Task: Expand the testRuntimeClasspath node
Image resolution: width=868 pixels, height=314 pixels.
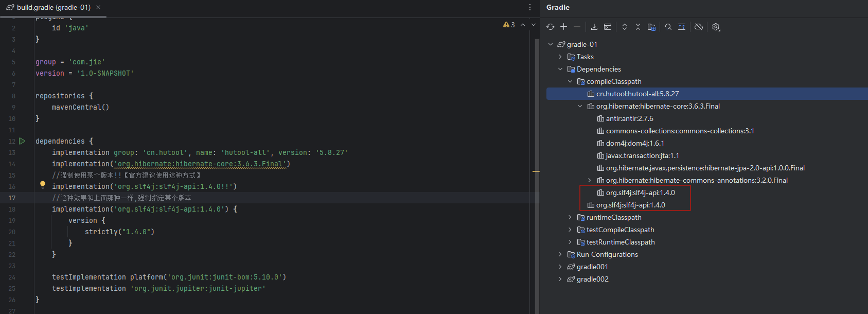Action: [570, 242]
